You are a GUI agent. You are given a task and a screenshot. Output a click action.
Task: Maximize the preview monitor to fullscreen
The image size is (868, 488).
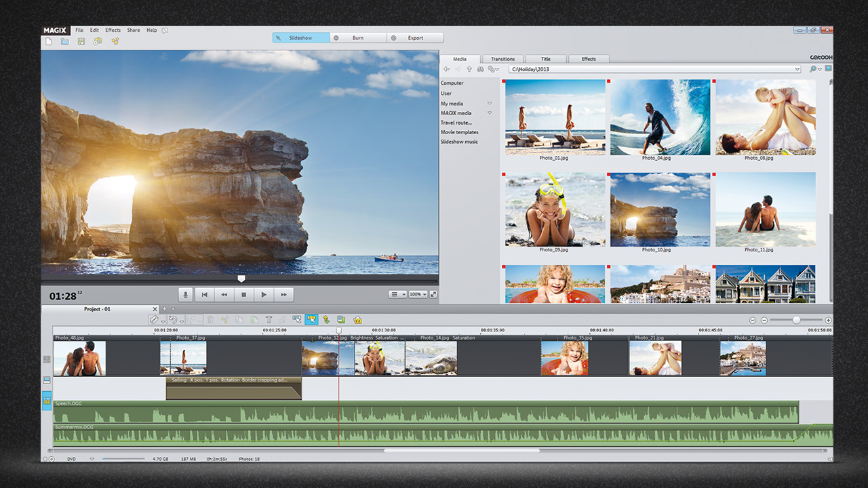[x=433, y=295]
